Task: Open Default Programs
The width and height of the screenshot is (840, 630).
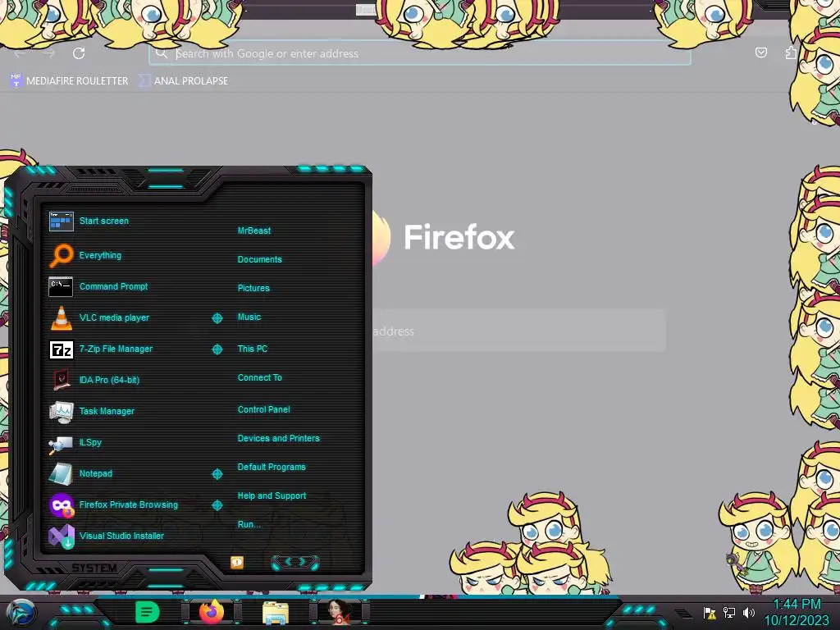Action: (272, 467)
